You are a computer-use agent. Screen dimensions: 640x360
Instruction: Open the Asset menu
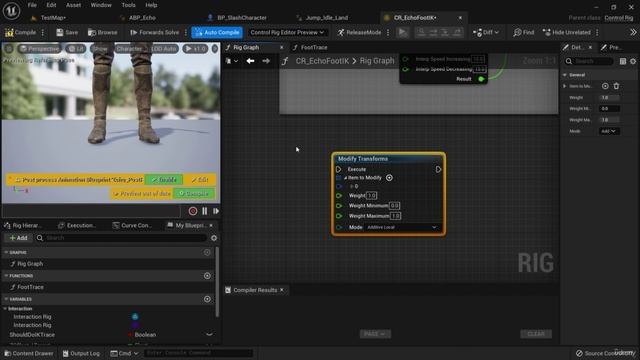pos(73,5)
